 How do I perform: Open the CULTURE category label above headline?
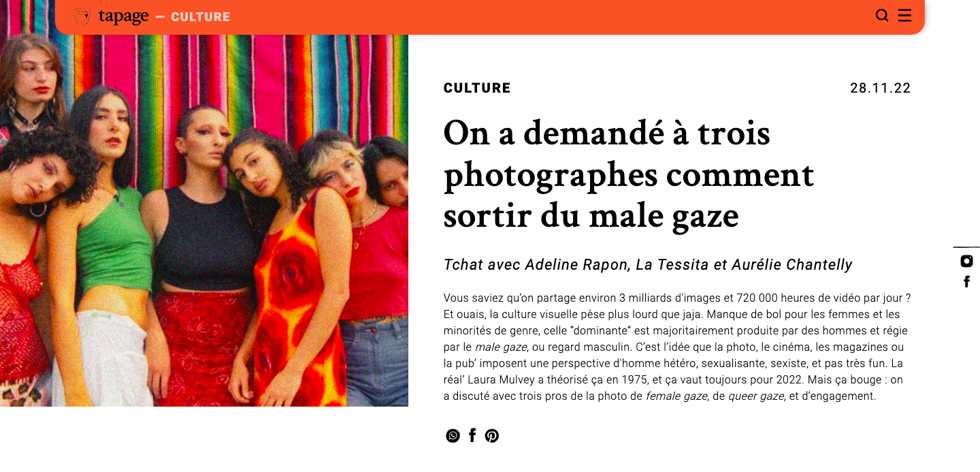click(477, 88)
